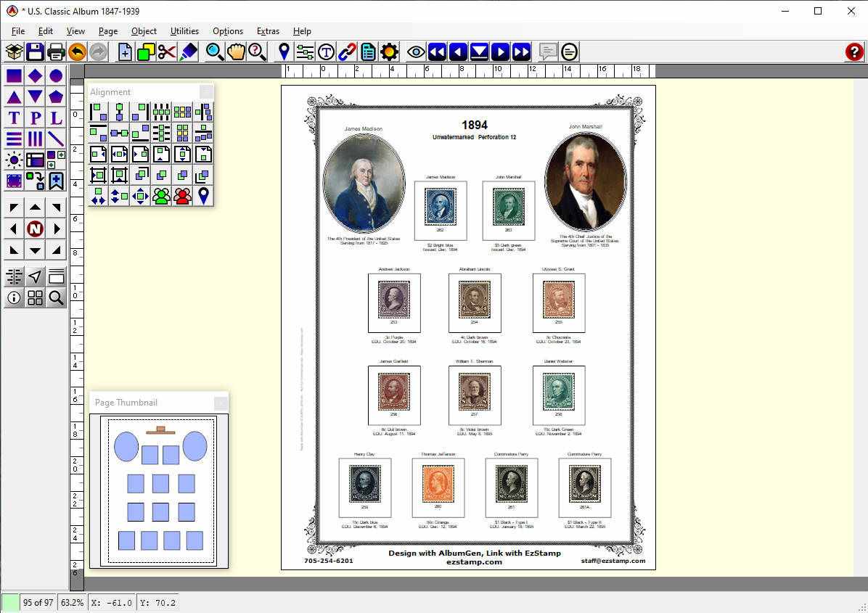Jump to last page with the double-arrow button
The height and width of the screenshot is (613, 868).
tap(521, 52)
